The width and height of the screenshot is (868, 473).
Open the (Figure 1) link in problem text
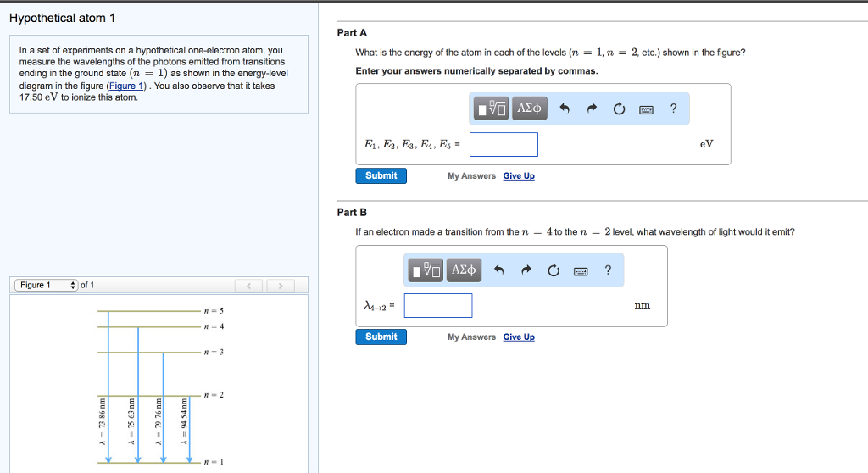click(x=129, y=86)
